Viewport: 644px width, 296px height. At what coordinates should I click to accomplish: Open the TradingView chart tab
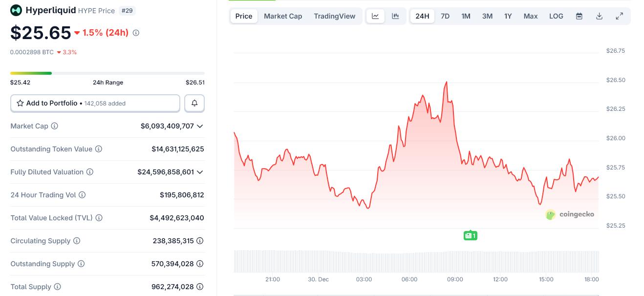coord(335,16)
